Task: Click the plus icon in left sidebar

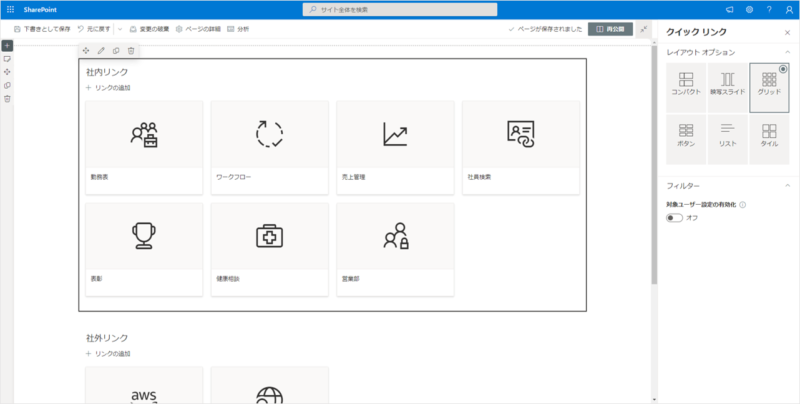Action: [x=7, y=46]
